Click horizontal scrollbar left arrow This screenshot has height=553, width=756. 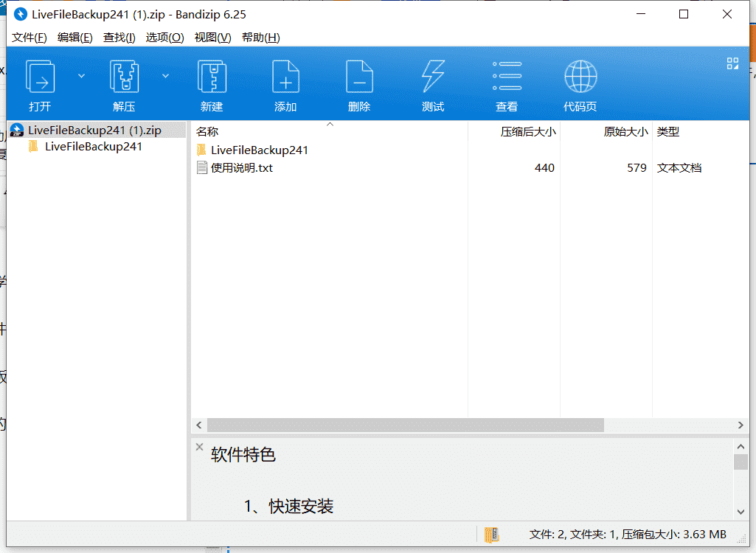[x=199, y=425]
